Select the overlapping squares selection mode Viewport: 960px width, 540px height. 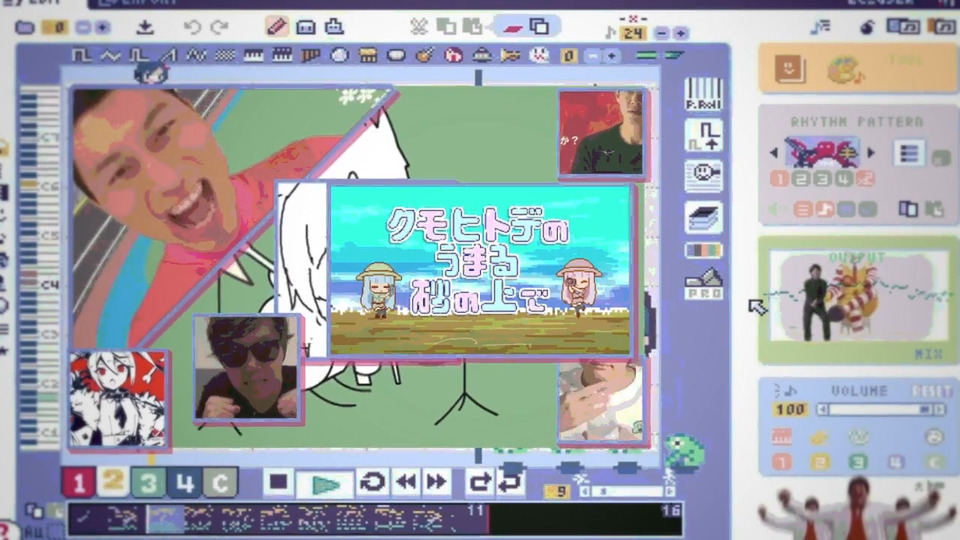click(x=539, y=26)
